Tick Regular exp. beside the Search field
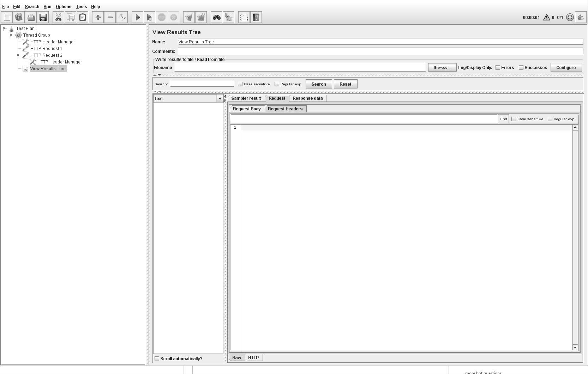Image resolution: width=588 pixels, height=374 pixels. (277, 84)
